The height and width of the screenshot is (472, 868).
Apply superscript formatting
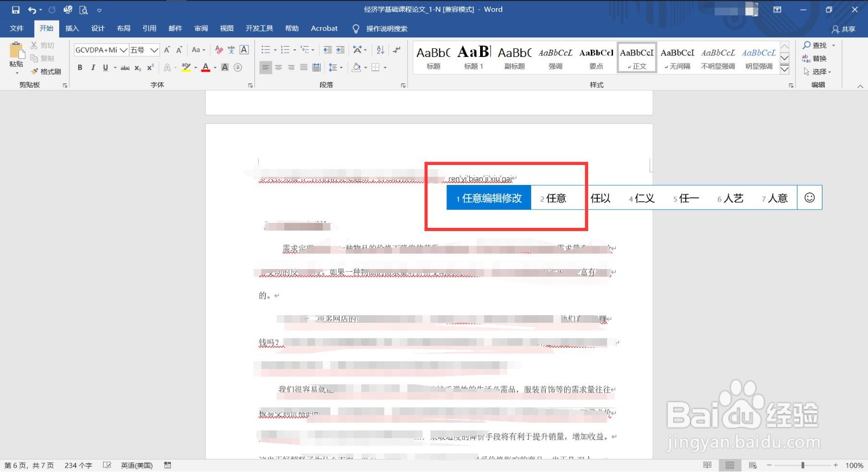coord(150,68)
